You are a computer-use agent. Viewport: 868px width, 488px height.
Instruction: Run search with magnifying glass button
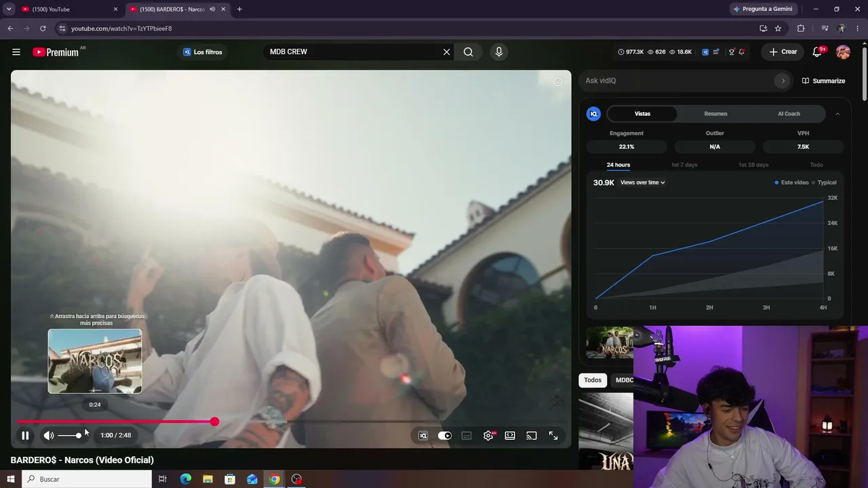(x=469, y=52)
